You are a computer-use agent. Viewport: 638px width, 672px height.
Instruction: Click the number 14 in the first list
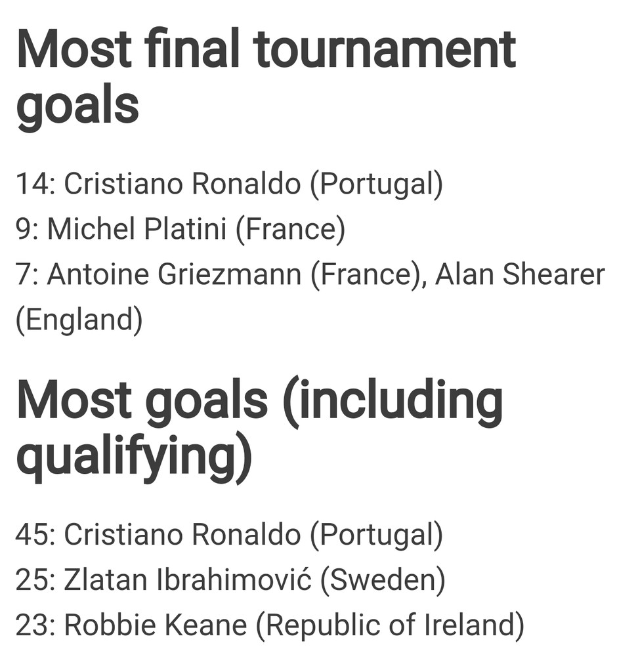tap(33, 184)
